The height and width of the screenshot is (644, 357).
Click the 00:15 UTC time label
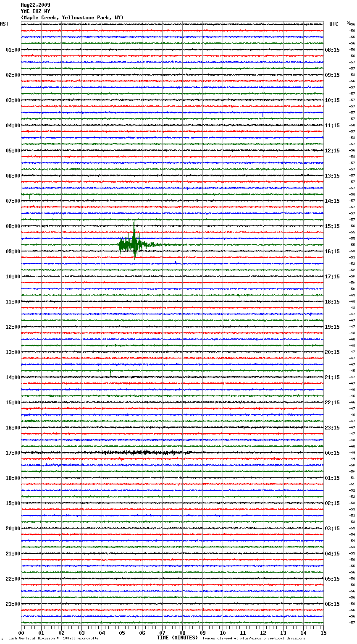click(x=332, y=453)
